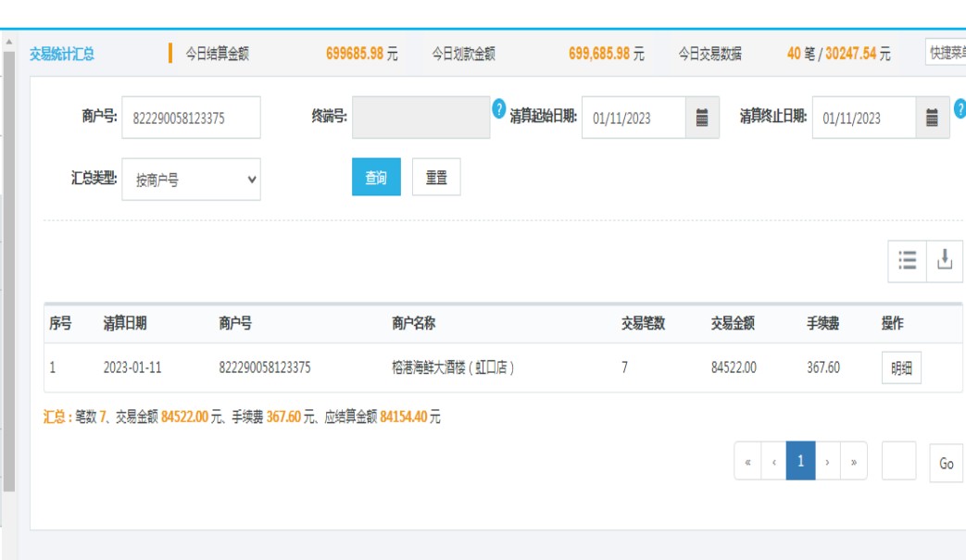Click the 清算起始日期 date input
The height and width of the screenshot is (560, 966).
pyautogui.click(x=634, y=118)
